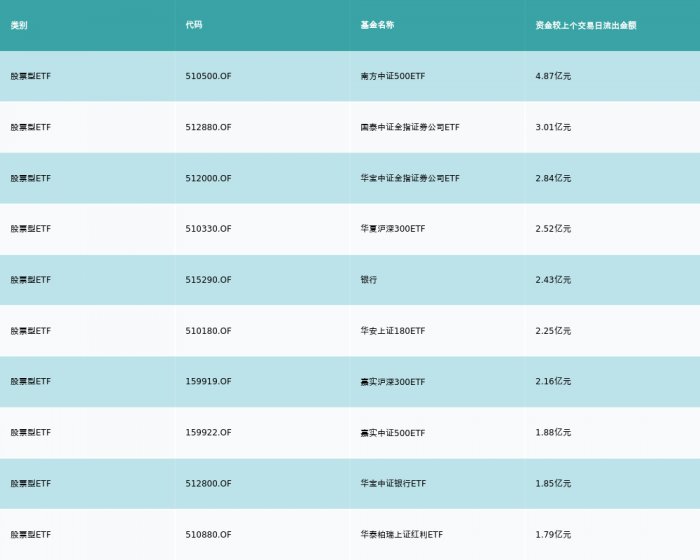Select fund code 159919.OF

pyautogui.click(x=208, y=381)
